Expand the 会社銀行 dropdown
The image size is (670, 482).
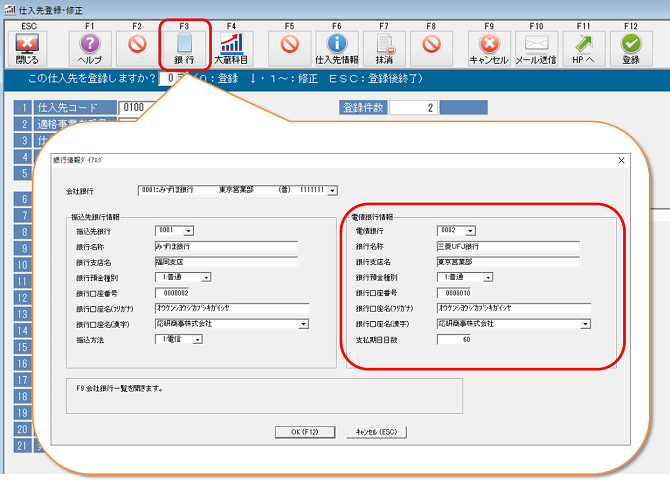[x=332, y=190]
